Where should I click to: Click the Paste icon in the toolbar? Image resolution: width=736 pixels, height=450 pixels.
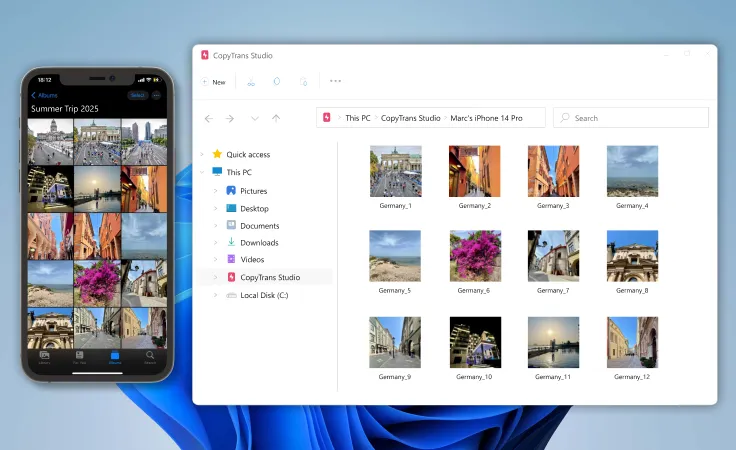point(303,82)
